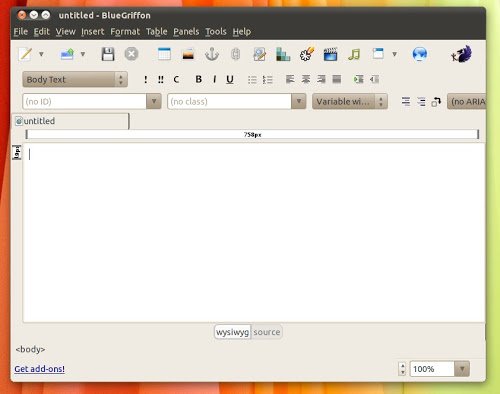Image resolution: width=500 pixels, height=394 pixels.
Task: Insert a video using the clapperboard icon
Action: 330,54
